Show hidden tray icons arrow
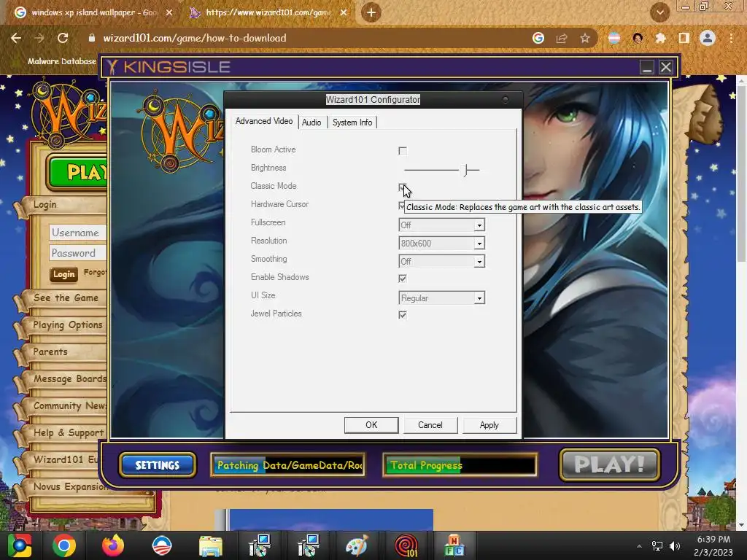Image resolution: width=747 pixels, height=560 pixels. pyautogui.click(x=639, y=545)
